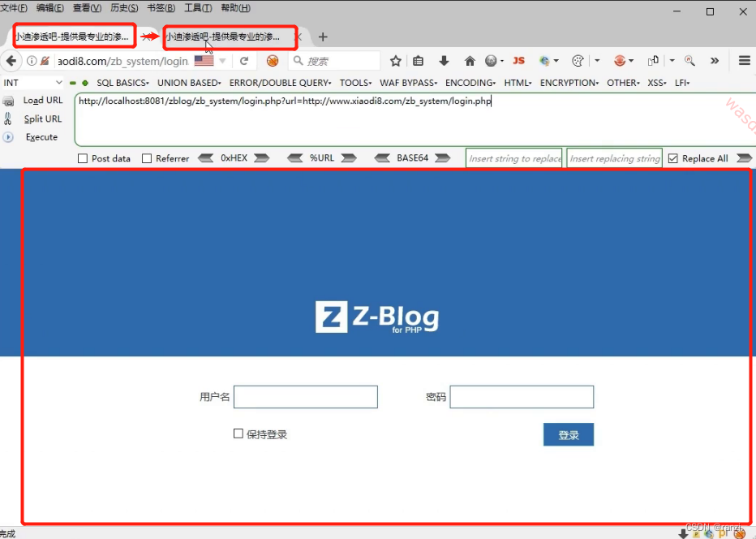Open downloads with the down-arrow icon
The width and height of the screenshot is (756, 539).
click(x=444, y=60)
